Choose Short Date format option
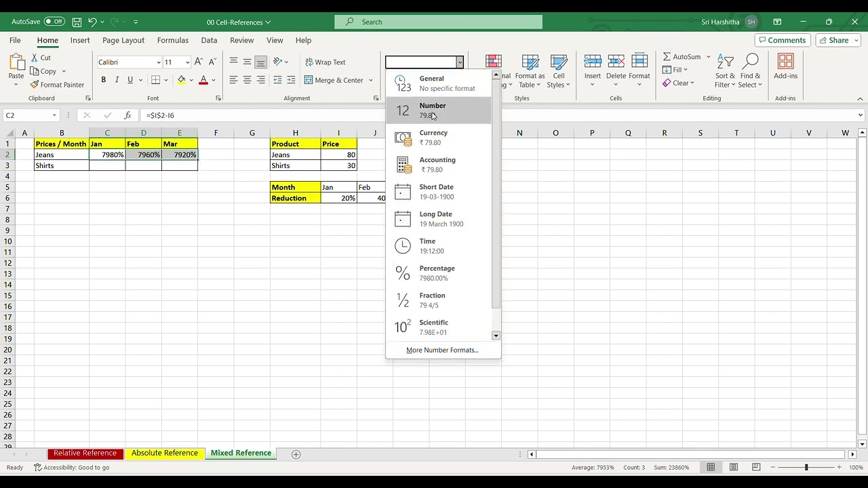This screenshot has height=488, width=868. tap(439, 192)
